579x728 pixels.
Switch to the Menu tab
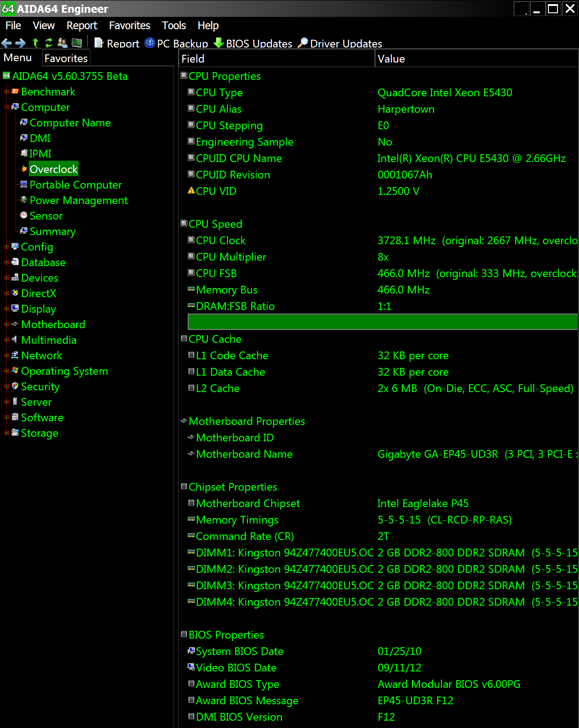[x=18, y=58]
